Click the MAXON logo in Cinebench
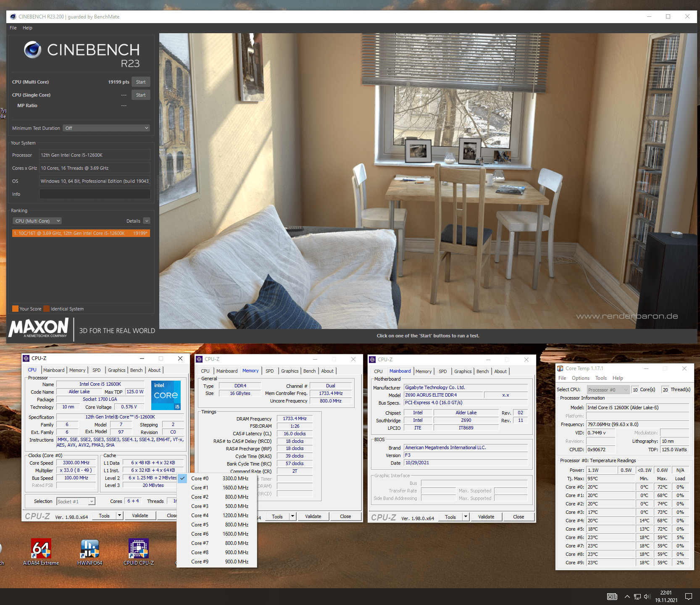700x605 pixels. pos(39,328)
